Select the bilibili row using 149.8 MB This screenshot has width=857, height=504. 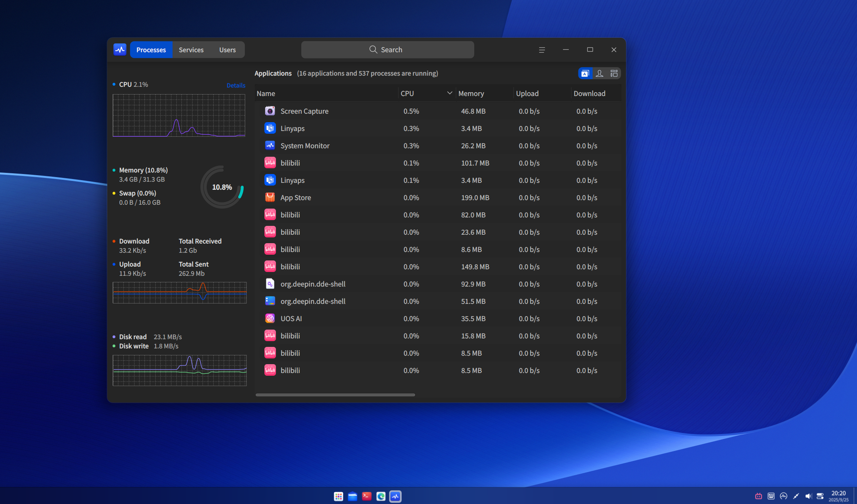click(x=438, y=267)
